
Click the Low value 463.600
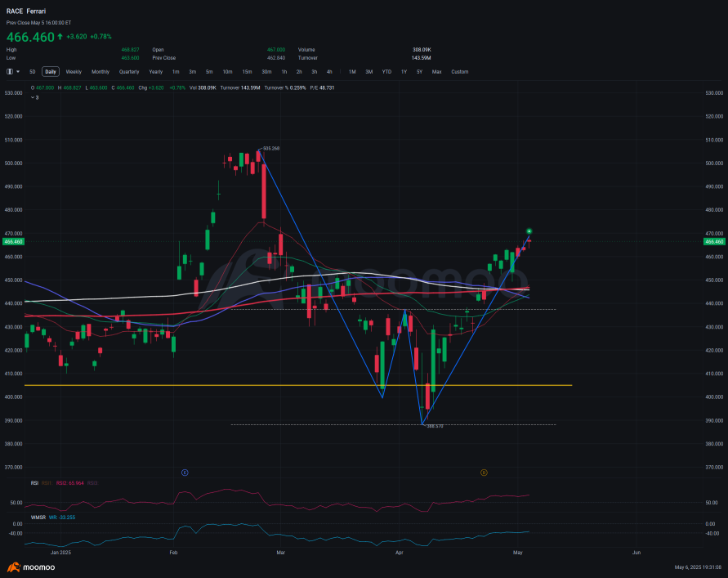(x=131, y=57)
